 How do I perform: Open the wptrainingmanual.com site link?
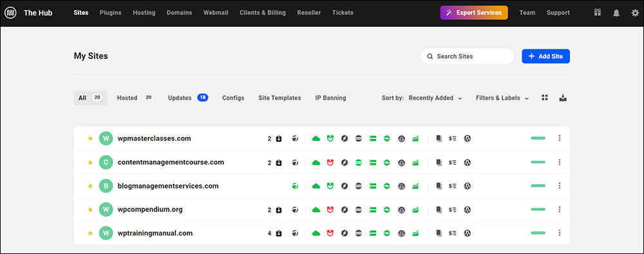(x=155, y=233)
